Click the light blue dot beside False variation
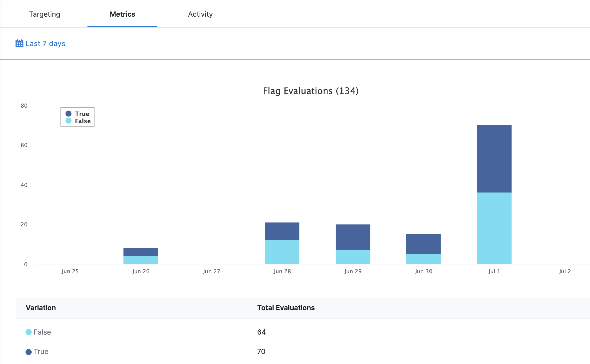The height and width of the screenshot is (364, 590). coord(28,332)
